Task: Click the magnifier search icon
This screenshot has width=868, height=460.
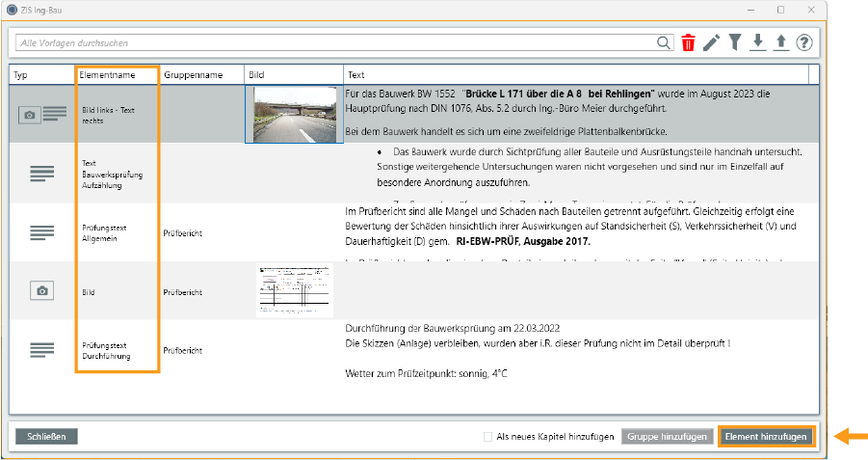Action: point(664,42)
